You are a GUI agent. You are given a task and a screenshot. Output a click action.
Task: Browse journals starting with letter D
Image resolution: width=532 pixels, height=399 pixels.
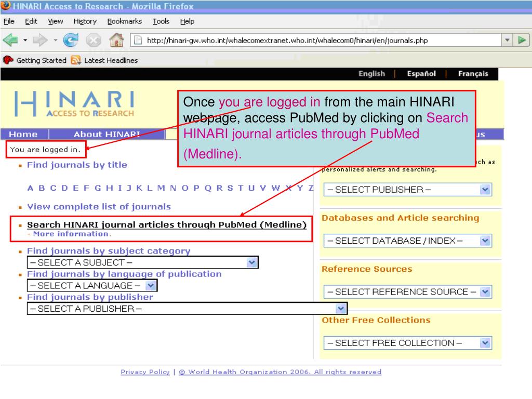pyautogui.click(x=64, y=188)
